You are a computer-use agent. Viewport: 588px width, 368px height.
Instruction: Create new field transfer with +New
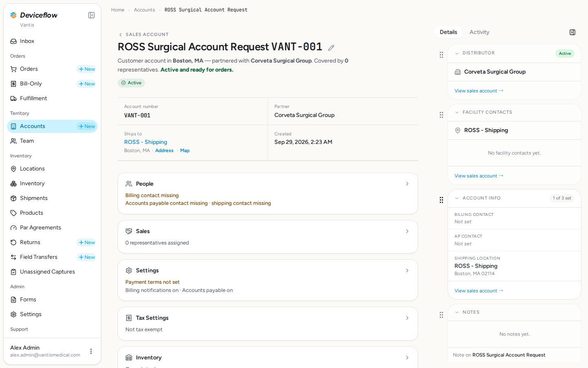[x=87, y=257]
